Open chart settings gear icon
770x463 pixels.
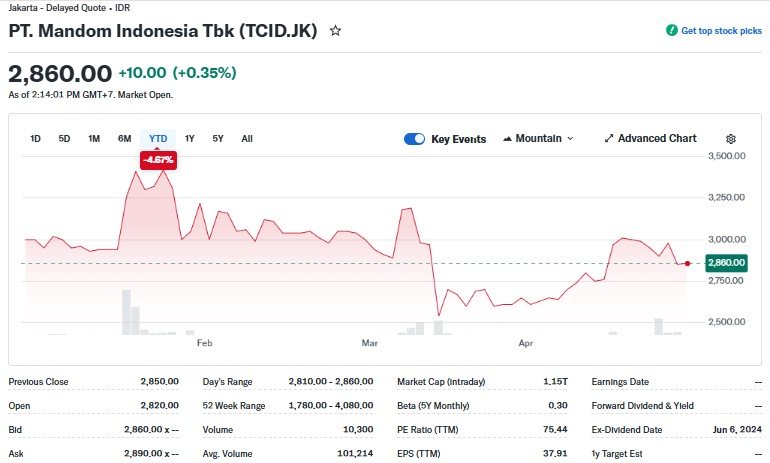click(x=731, y=139)
